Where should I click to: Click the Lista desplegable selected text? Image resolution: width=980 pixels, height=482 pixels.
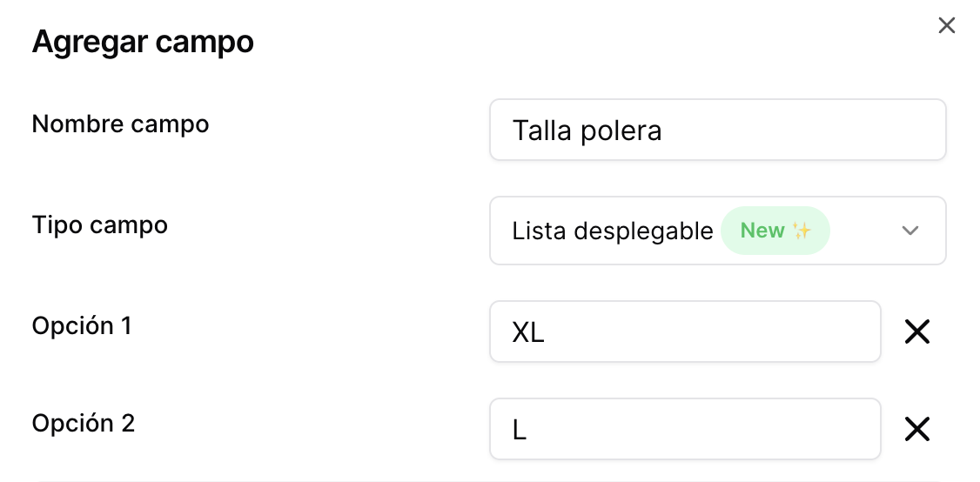pos(612,231)
